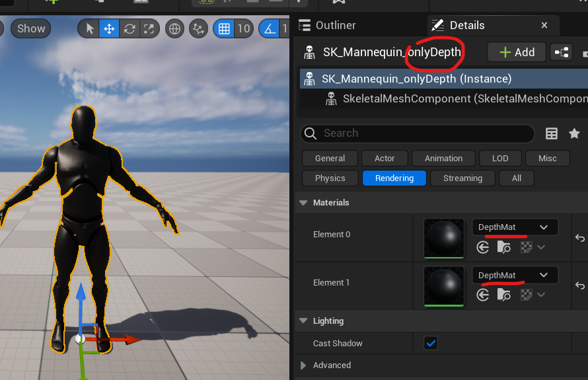Activate the Scale tool in viewport toolbar
The height and width of the screenshot is (380, 588).
point(149,28)
